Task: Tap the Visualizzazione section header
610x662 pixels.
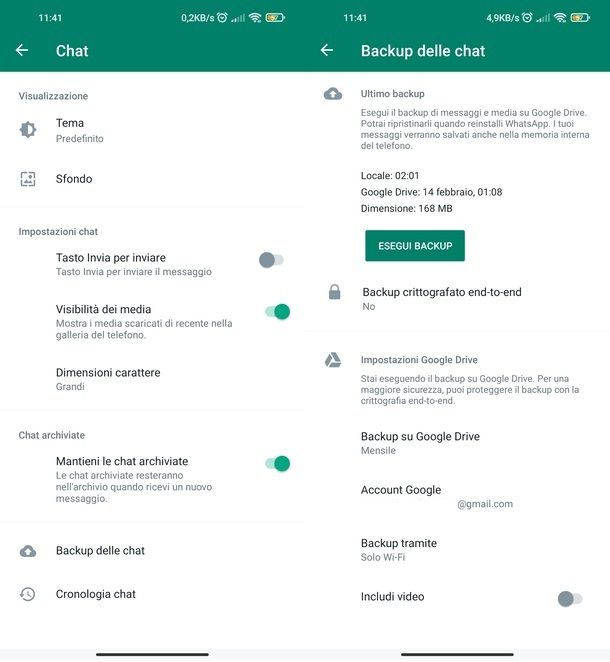Action: tap(53, 96)
